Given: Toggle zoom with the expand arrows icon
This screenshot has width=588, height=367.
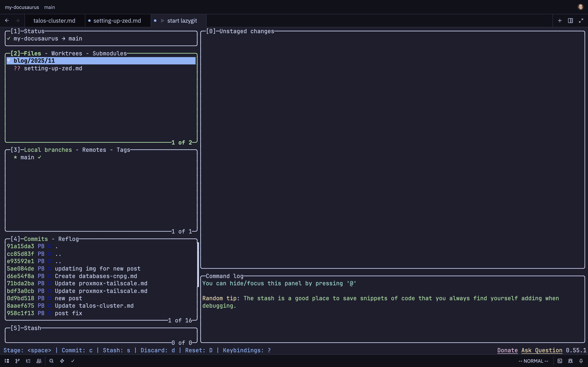Looking at the screenshot, I should [581, 21].
